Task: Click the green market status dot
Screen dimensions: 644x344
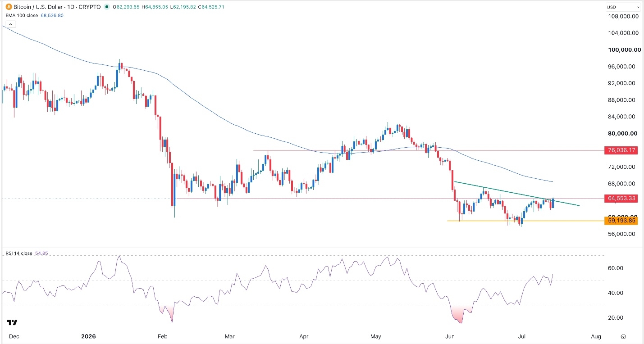Action: coord(106,7)
